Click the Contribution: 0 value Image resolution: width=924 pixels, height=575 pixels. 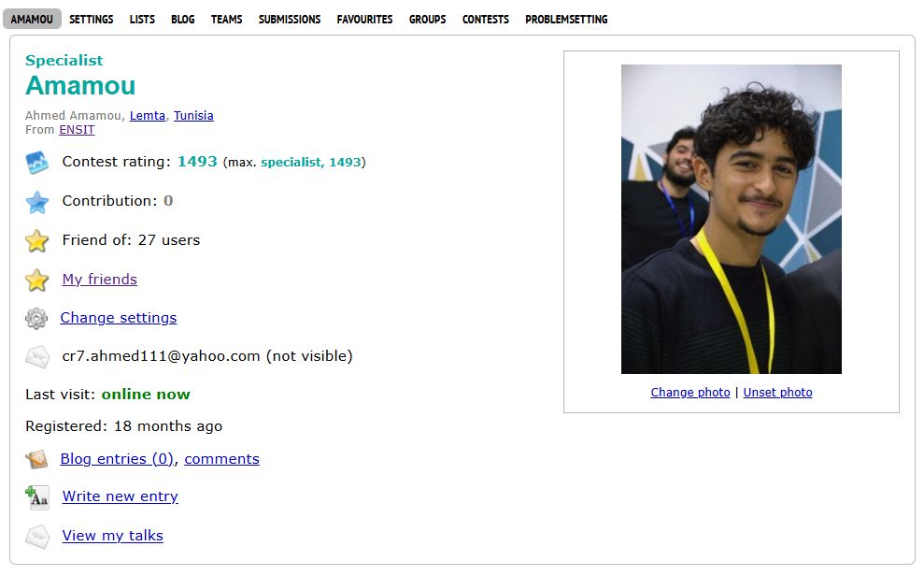tap(168, 201)
